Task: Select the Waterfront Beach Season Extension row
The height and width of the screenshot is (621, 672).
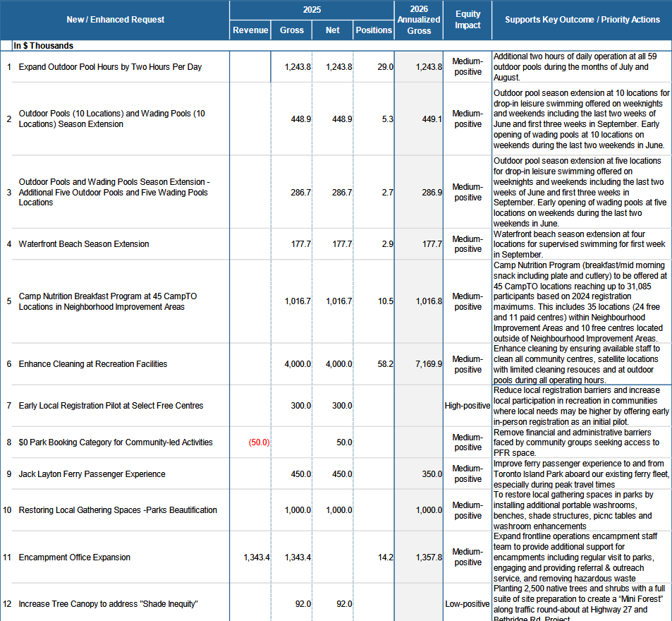Action: click(x=84, y=244)
